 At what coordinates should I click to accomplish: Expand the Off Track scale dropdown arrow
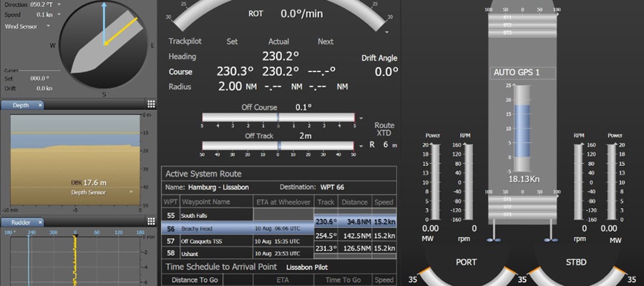click(x=361, y=147)
